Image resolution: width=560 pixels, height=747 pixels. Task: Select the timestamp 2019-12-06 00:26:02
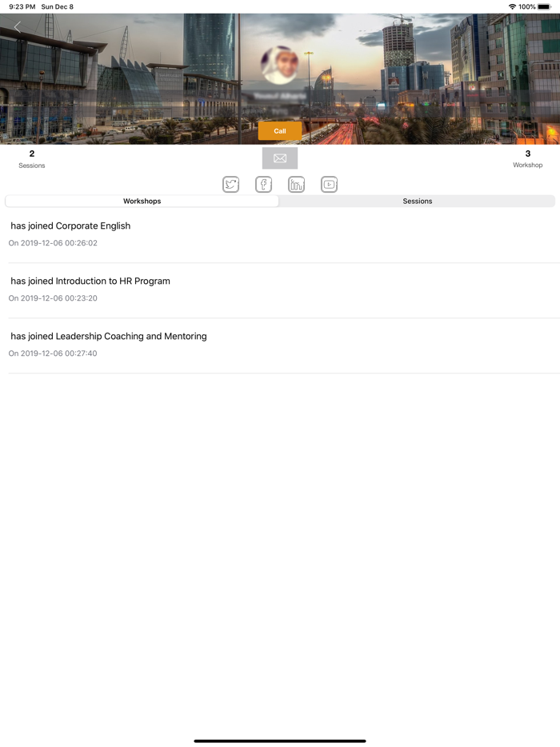(58, 243)
